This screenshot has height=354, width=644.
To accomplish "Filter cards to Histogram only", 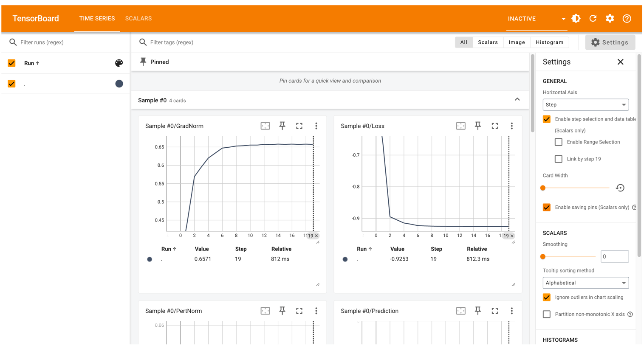I will click(549, 42).
